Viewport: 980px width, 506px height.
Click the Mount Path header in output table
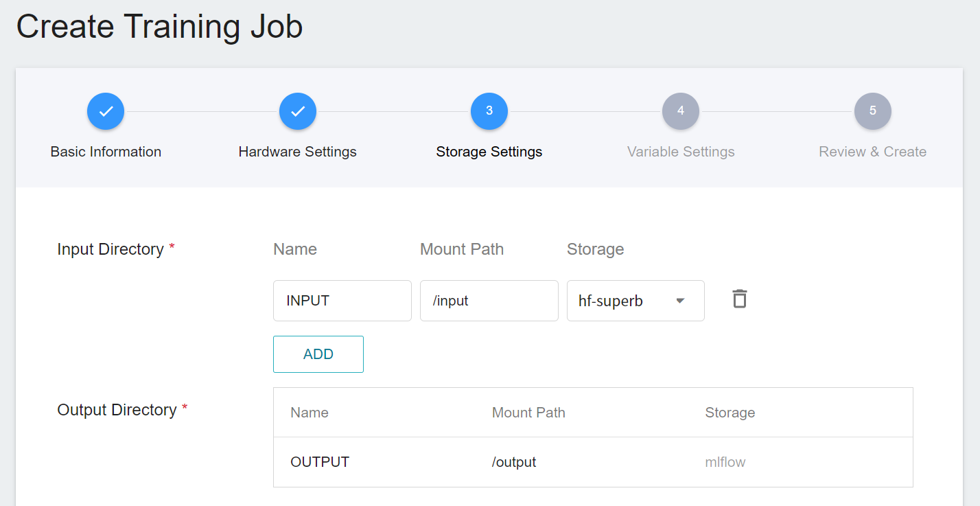click(528, 413)
